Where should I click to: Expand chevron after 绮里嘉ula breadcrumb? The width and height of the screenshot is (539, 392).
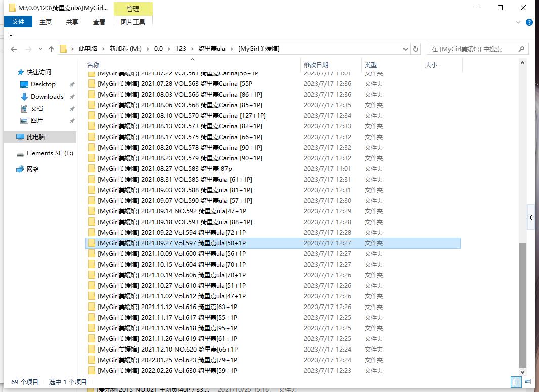232,49
